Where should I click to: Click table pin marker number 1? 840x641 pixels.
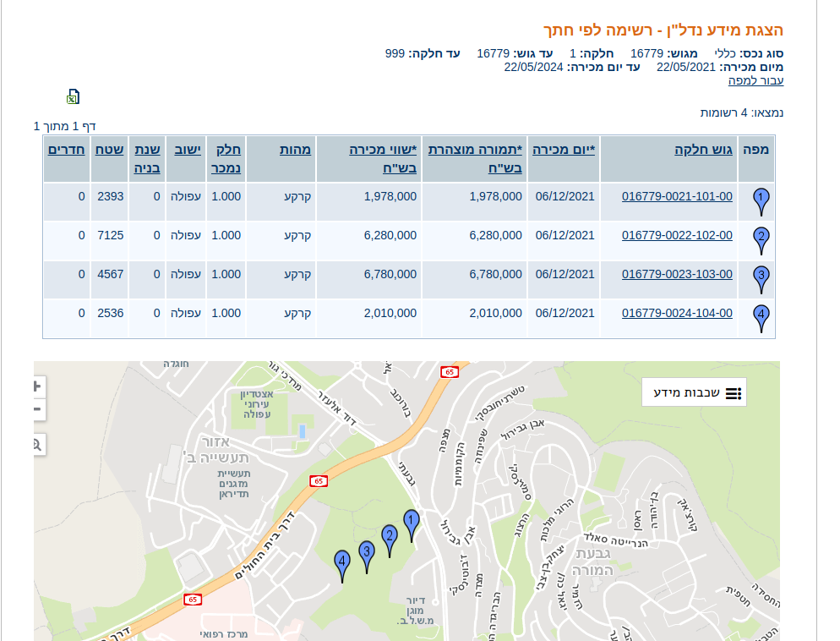[761, 201]
